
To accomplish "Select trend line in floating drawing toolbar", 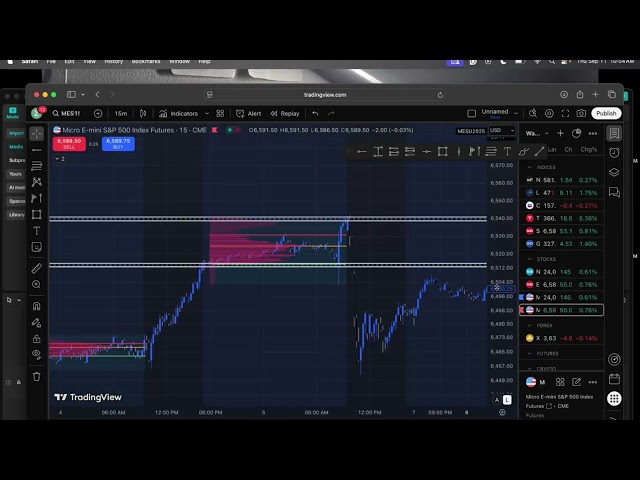I will pyautogui.click(x=540, y=152).
